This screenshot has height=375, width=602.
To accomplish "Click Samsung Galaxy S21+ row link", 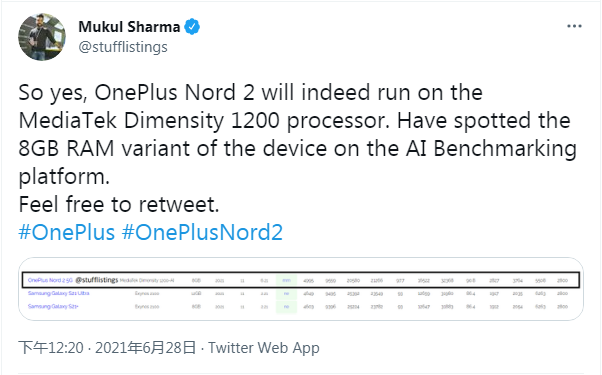I will tap(53, 306).
